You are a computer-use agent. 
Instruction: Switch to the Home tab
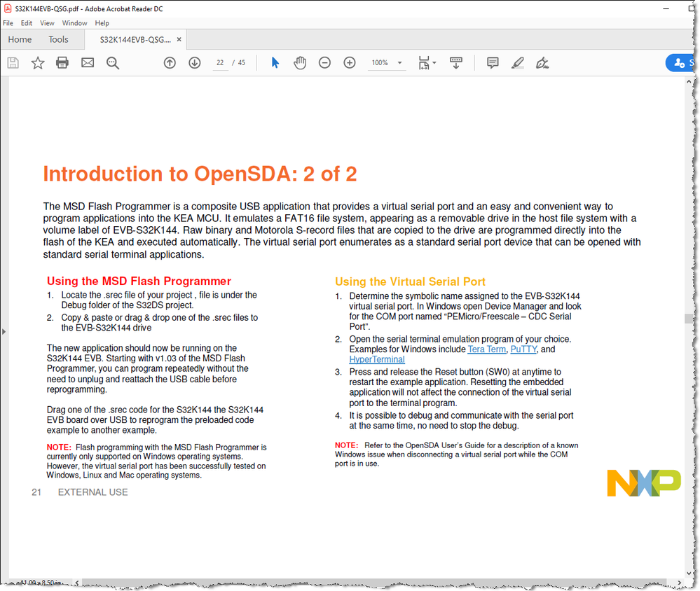pos(20,40)
